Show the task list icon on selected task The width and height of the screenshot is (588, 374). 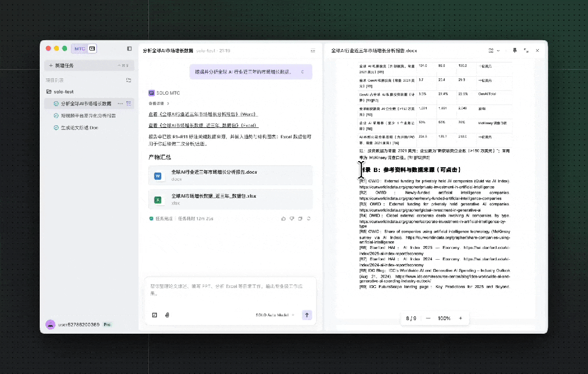click(129, 103)
